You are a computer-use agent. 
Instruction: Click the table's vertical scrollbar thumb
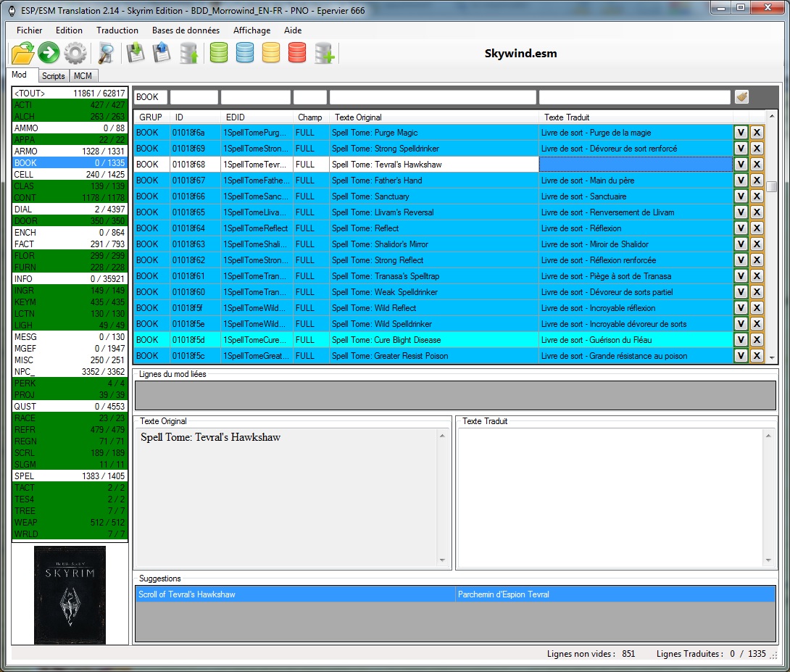pos(771,186)
